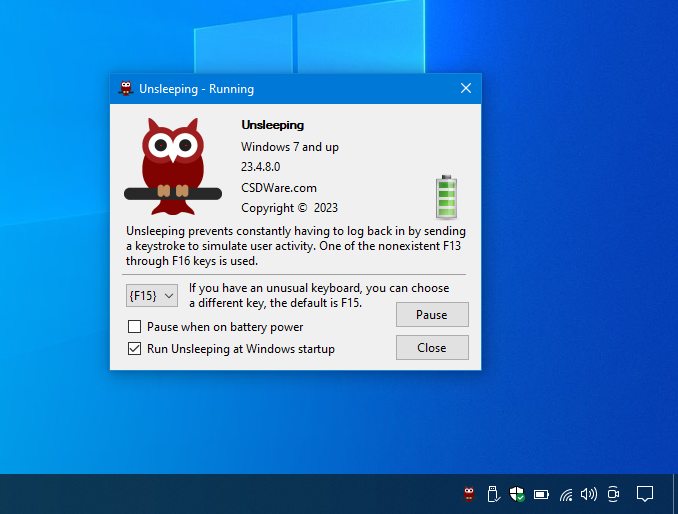Open the {F15} key dropdown

tap(152, 296)
